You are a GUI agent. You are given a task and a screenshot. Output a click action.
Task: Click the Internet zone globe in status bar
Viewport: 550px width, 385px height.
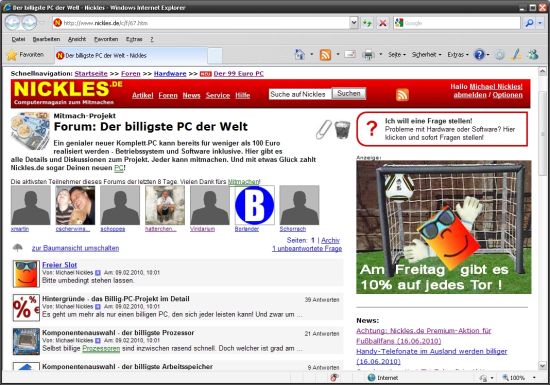pos(371,378)
